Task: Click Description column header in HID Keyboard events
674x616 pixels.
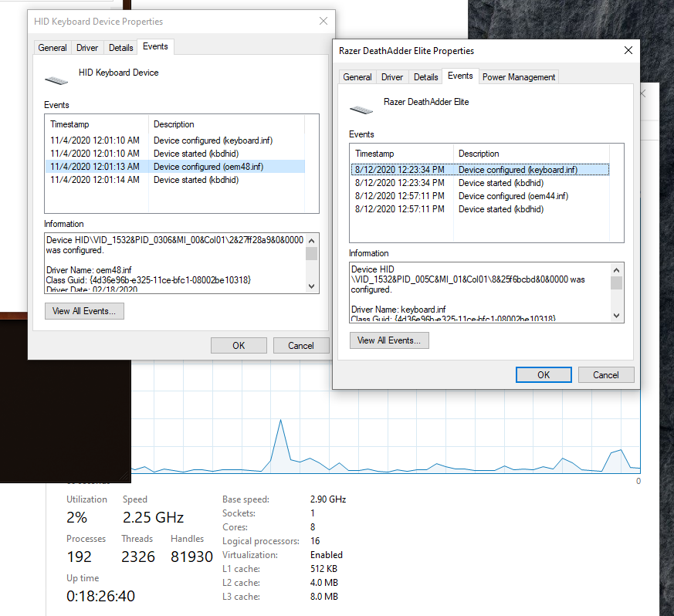Action: [x=226, y=124]
